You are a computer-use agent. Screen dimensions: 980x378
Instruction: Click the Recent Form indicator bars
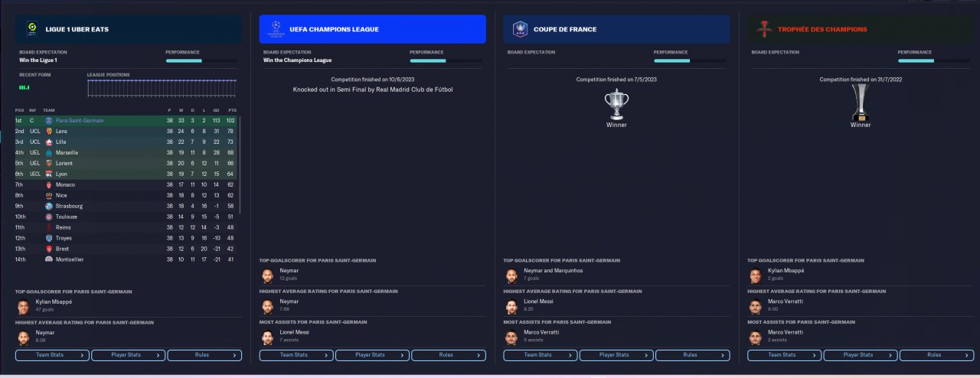[x=24, y=87]
